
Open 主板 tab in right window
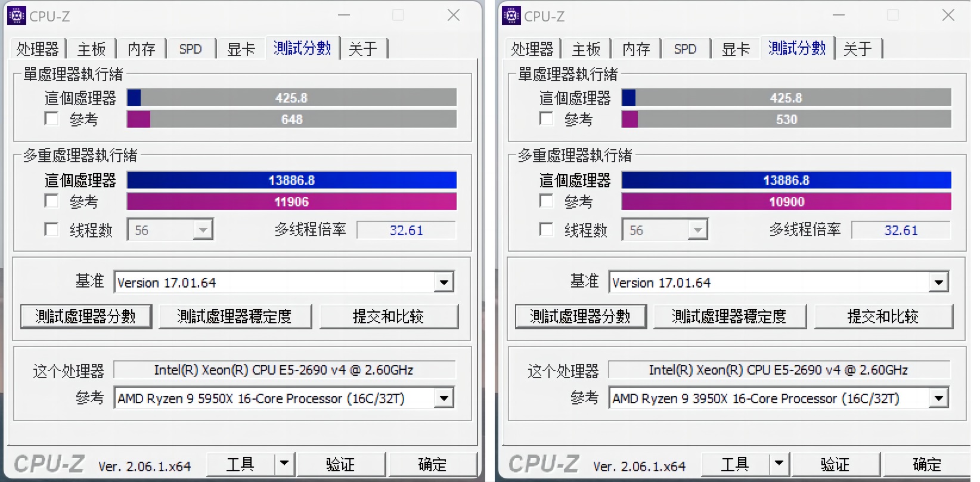click(x=586, y=48)
